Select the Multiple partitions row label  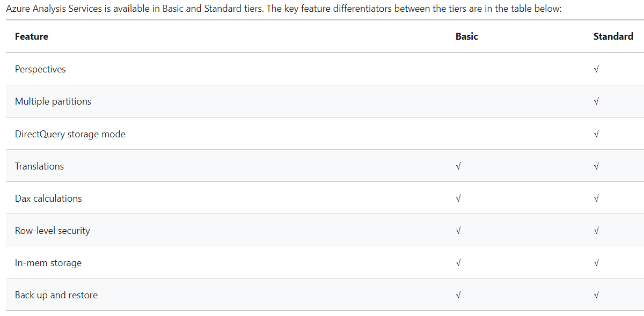[53, 101]
